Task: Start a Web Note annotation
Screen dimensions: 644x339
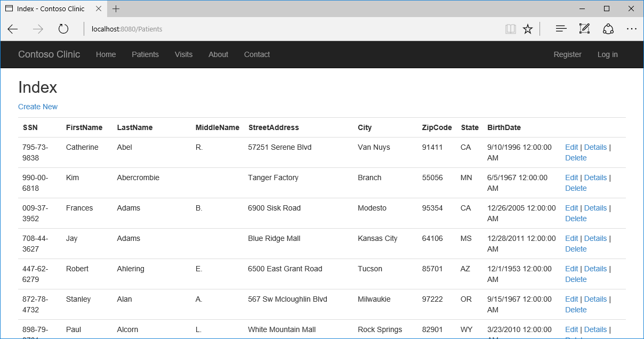Action: [584, 29]
